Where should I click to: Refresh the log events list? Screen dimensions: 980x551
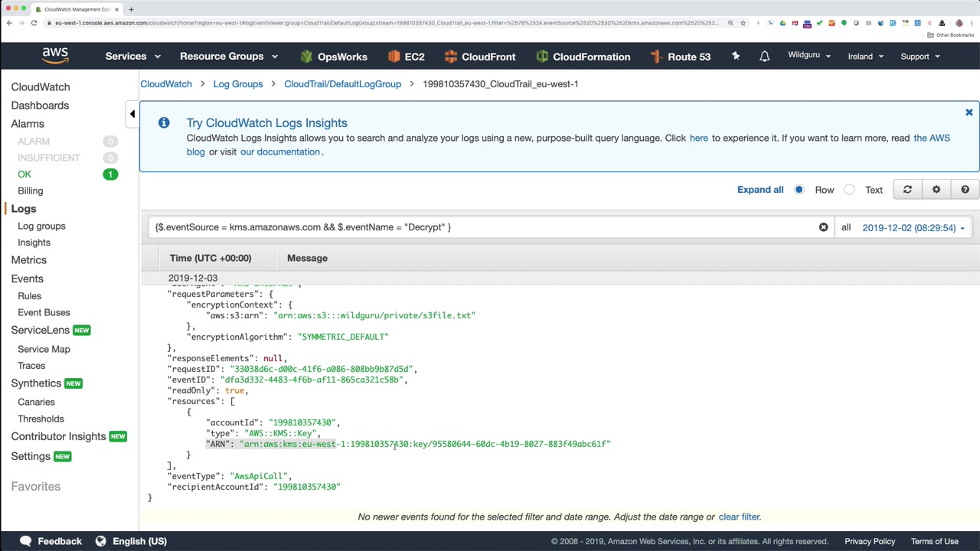point(907,190)
